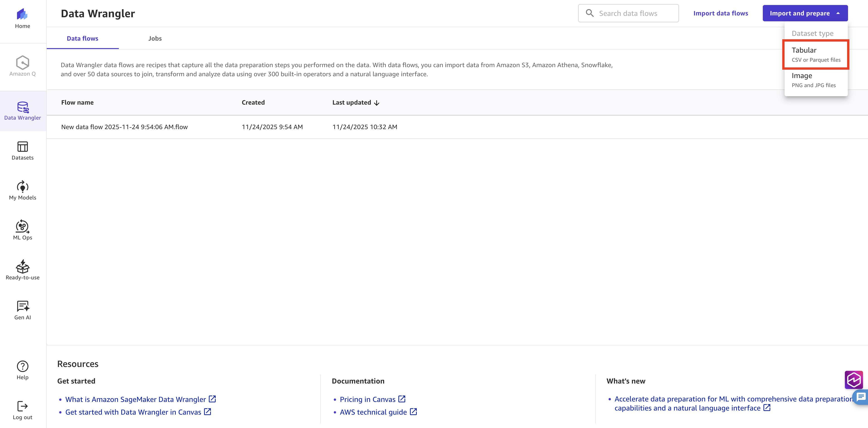Screen dimensions: 868x428
Task: Open Ready-to-use models icon
Action: click(x=23, y=266)
